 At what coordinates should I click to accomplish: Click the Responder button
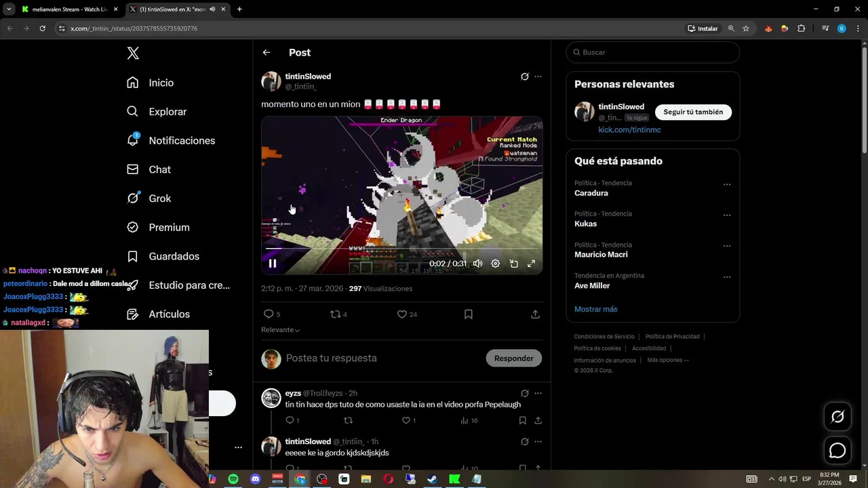tap(514, 359)
